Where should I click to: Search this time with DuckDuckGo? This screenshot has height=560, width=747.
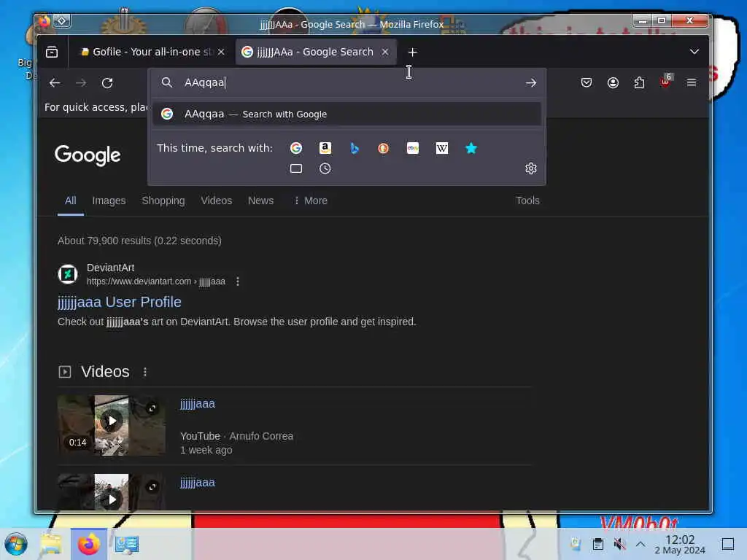[x=384, y=148]
